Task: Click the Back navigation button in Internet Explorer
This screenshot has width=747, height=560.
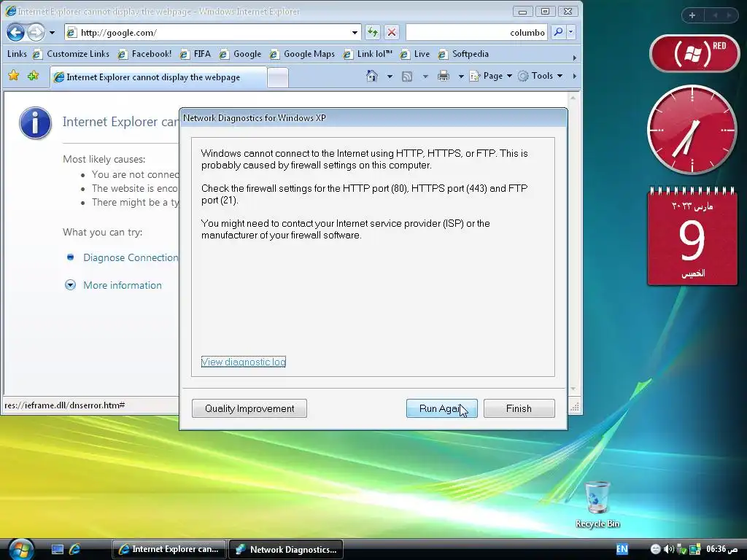Action: click(16, 32)
